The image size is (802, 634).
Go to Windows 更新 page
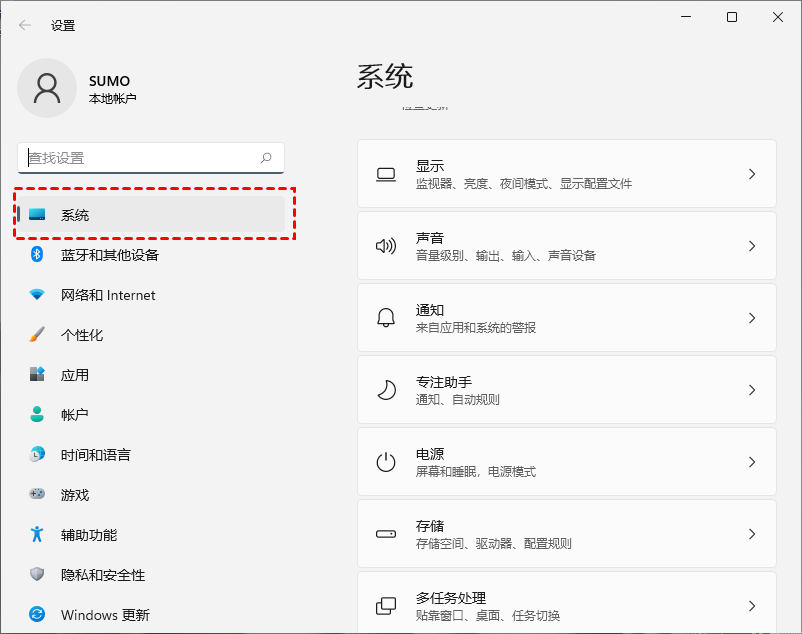coord(151,615)
